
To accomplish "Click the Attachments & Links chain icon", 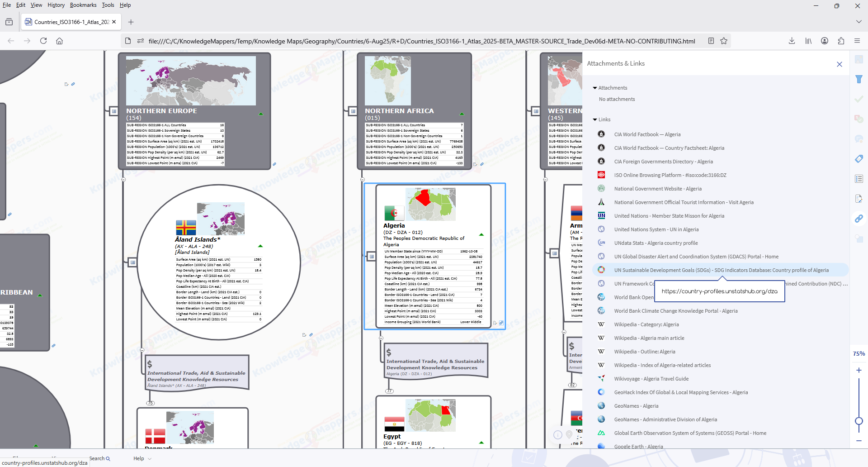I will [859, 219].
